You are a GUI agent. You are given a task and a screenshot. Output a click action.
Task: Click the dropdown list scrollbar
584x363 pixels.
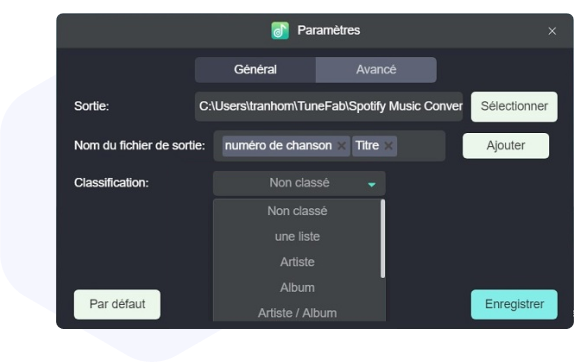[x=383, y=239]
